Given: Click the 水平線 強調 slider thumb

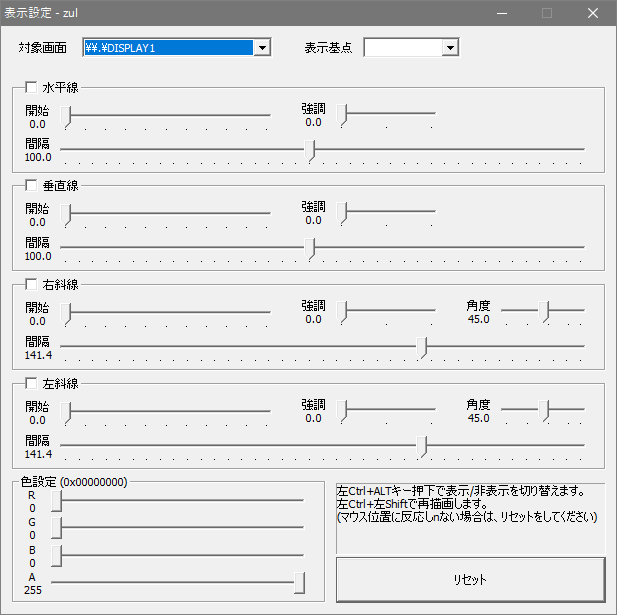Looking at the screenshot, I should (343, 115).
